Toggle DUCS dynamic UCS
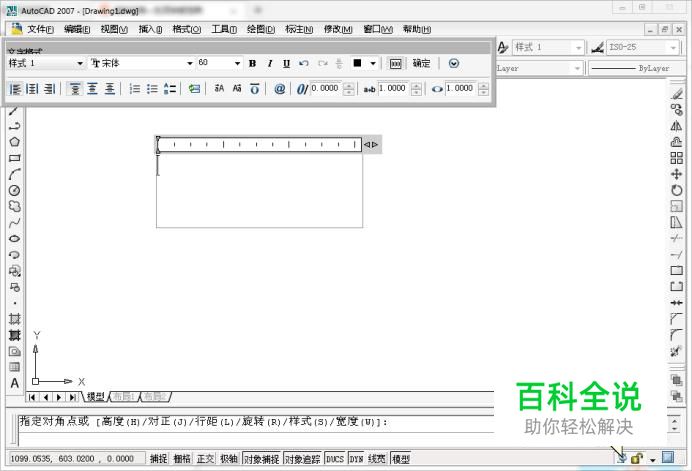This screenshot has height=471, width=692. [335, 459]
